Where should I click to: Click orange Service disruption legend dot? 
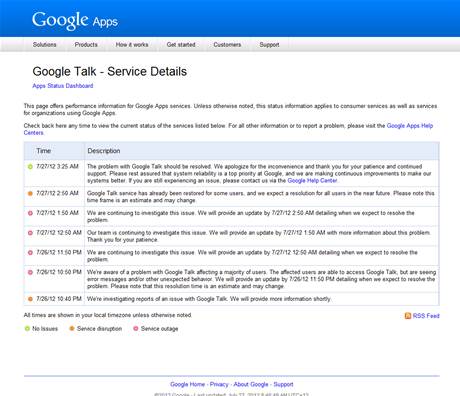click(x=72, y=328)
